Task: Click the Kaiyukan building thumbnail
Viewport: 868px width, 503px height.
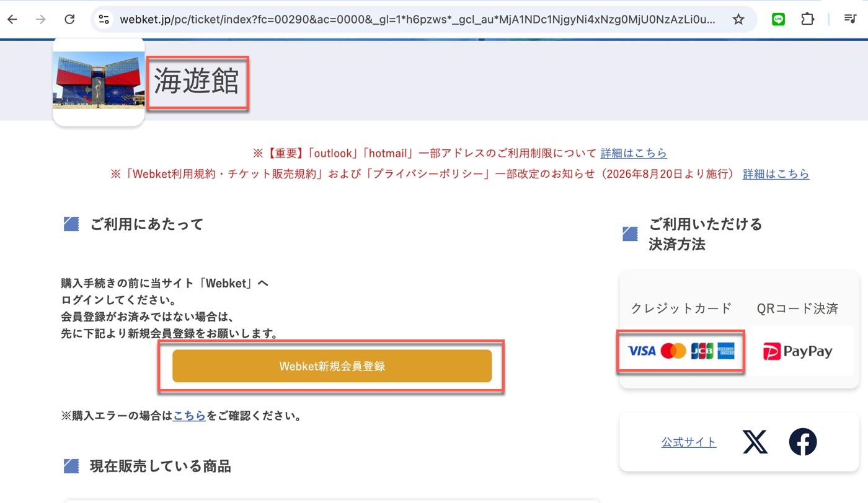Action: 99,81
